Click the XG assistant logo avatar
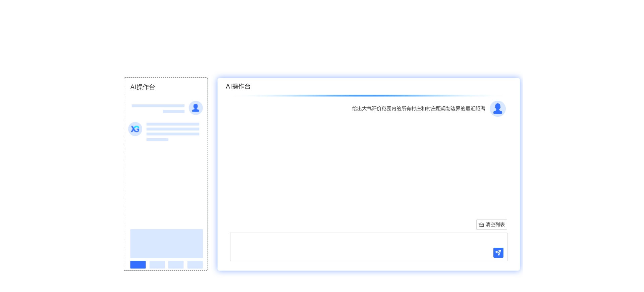The height and width of the screenshot is (292, 644). pos(135,129)
